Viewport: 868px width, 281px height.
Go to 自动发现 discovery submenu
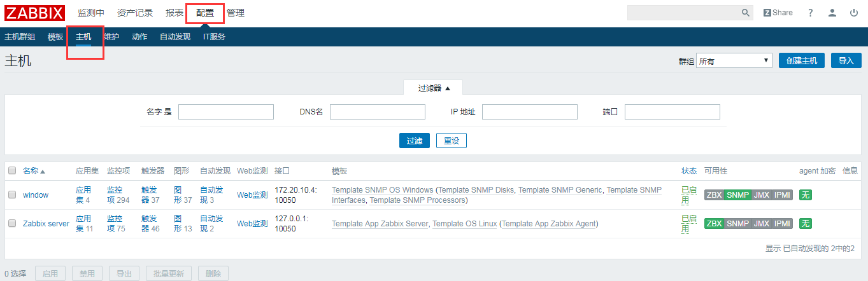(x=175, y=37)
